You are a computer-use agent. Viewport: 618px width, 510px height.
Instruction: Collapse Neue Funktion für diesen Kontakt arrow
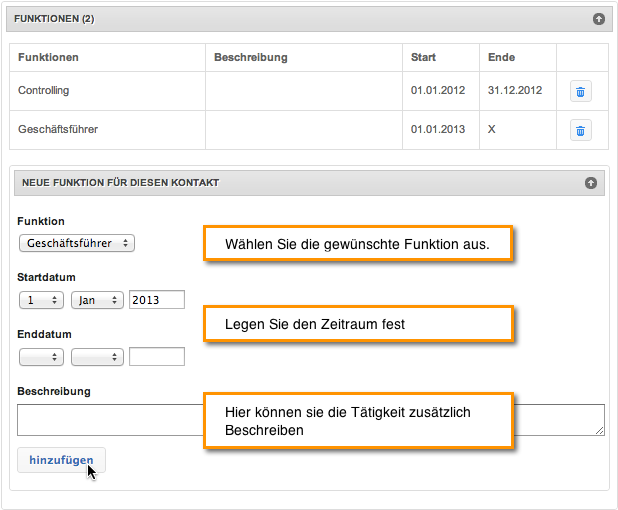590,183
